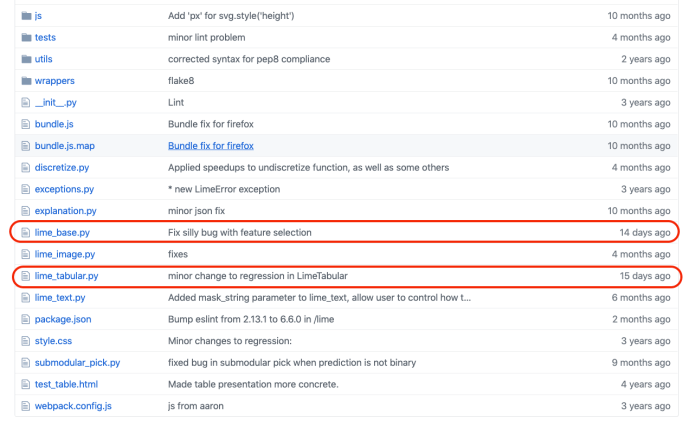Open the package.json file

63,319
